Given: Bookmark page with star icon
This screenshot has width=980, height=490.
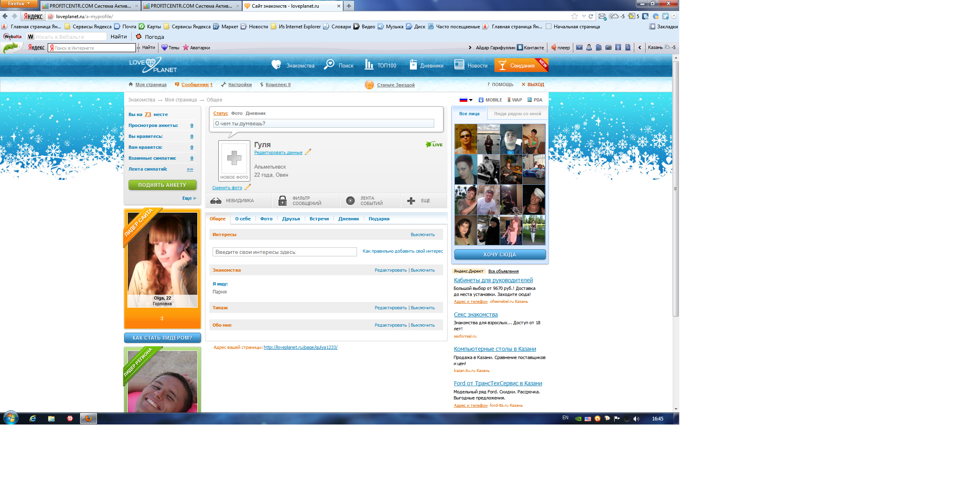Looking at the screenshot, I should [x=574, y=16].
